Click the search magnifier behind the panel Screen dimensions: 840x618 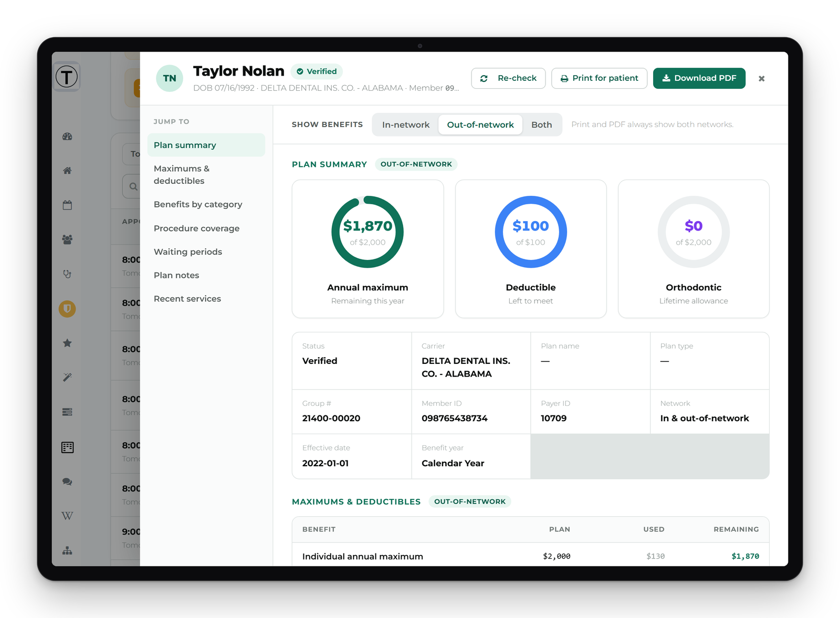133,186
